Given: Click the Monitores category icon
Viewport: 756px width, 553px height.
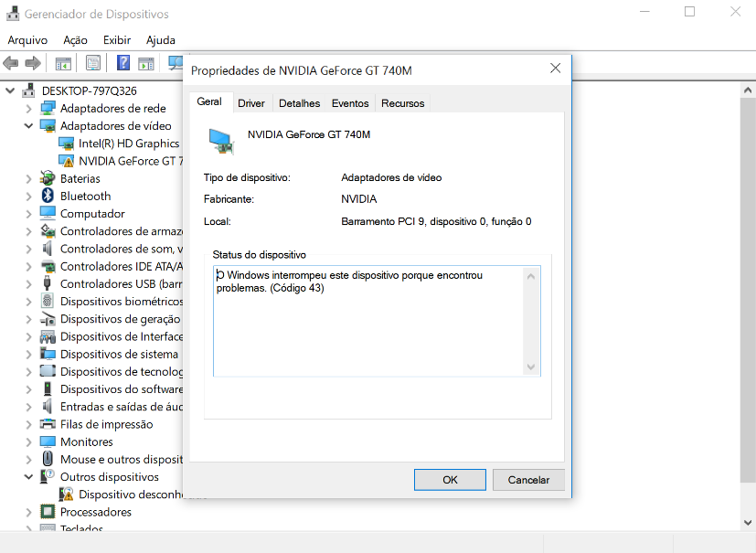Looking at the screenshot, I should point(48,441).
